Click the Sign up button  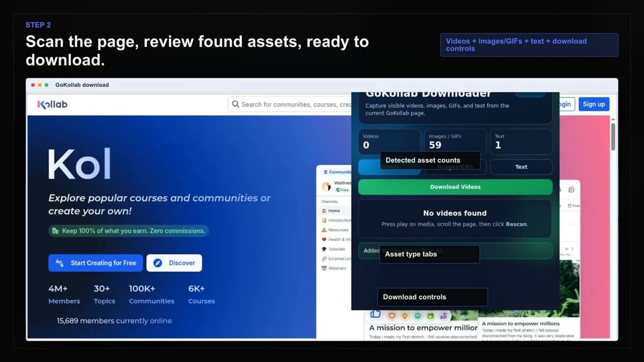click(594, 104)
